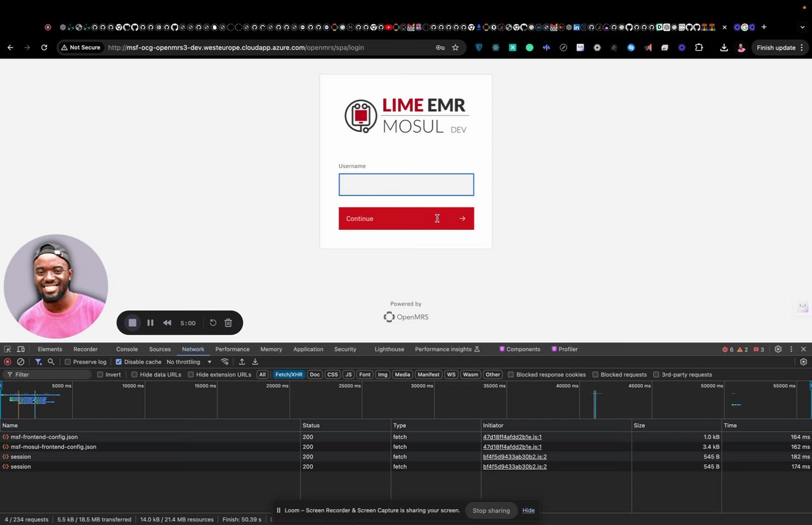
Task: Switch to the Elements tab
Action: pyautogui.click(x=49, y=349)
